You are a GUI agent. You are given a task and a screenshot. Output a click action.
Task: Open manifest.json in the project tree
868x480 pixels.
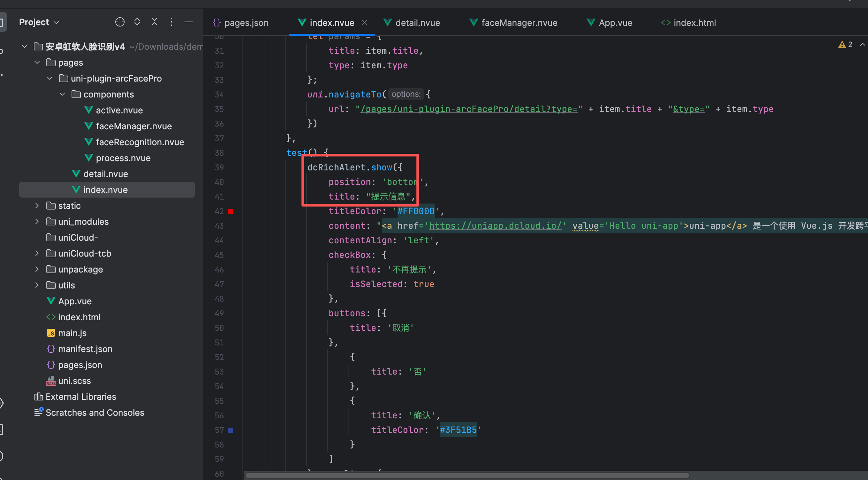coord(85,349)
